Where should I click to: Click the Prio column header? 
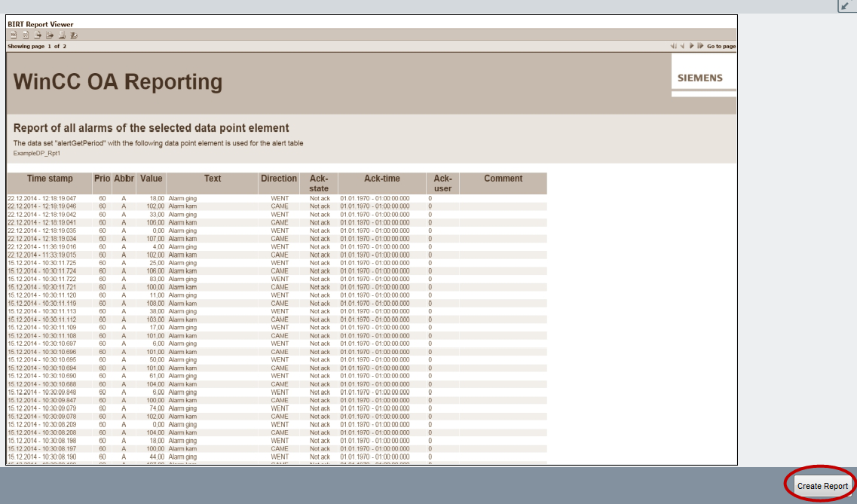103,183
